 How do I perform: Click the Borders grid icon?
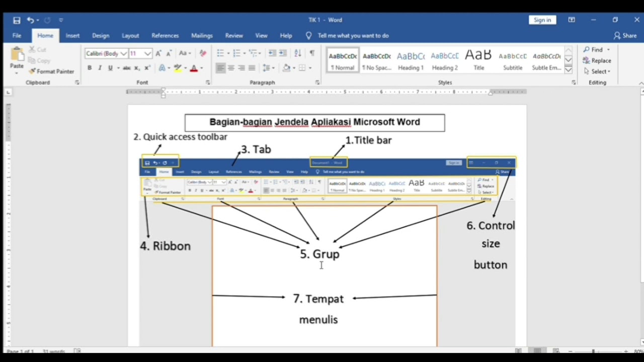tap(302, 68)
